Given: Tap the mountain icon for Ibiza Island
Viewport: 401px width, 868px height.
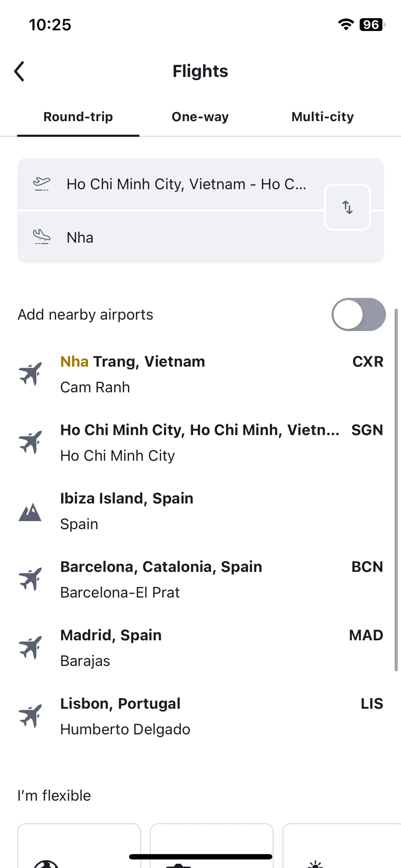Looking at the screenshot, I should tap(30, 512).
